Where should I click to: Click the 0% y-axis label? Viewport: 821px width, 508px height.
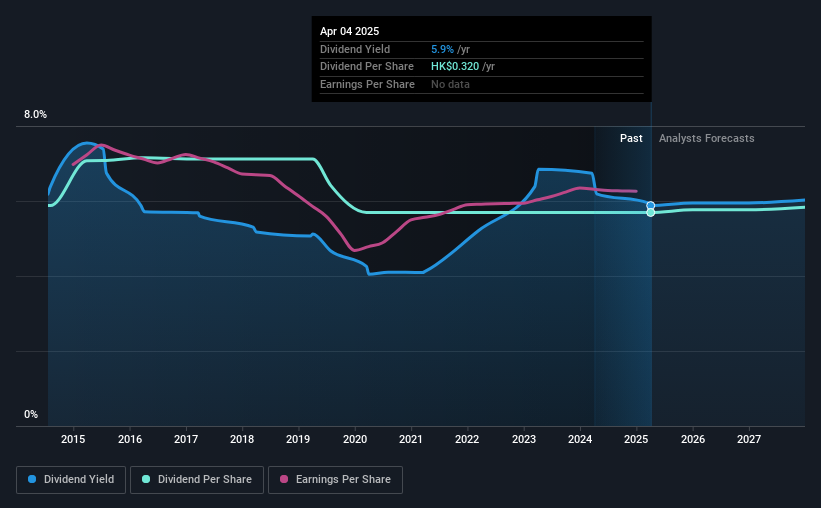point(31,414)
